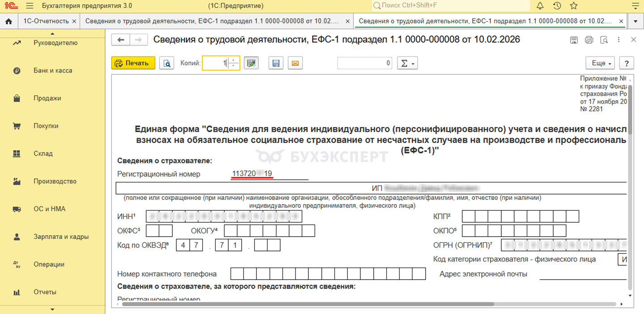This screenshot has height=314, width=644.
Task: Open the history clock icon
Action: pyautogui.click(x=557, y=6)
